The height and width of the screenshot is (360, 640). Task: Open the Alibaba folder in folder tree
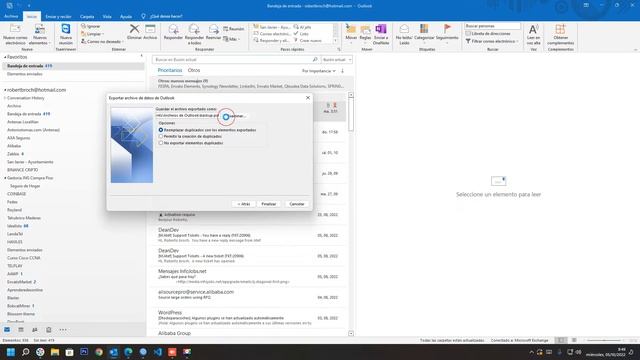14,146
